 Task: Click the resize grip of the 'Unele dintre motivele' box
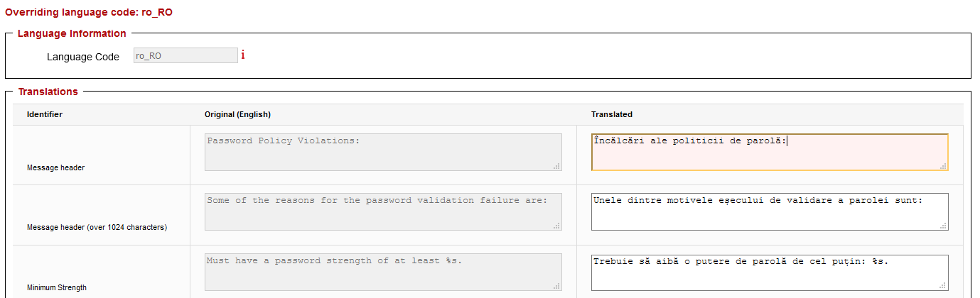coord(943,226)
